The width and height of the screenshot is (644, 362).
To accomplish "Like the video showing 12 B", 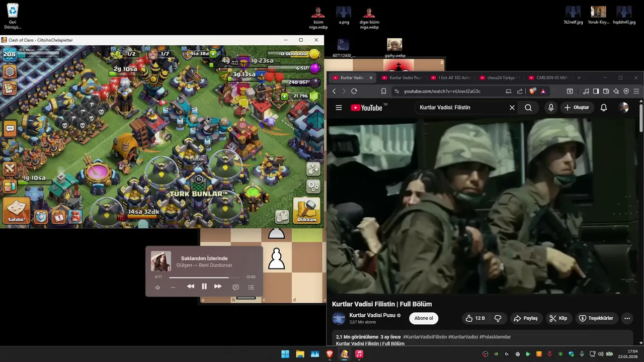I will (x=475, y=318).
